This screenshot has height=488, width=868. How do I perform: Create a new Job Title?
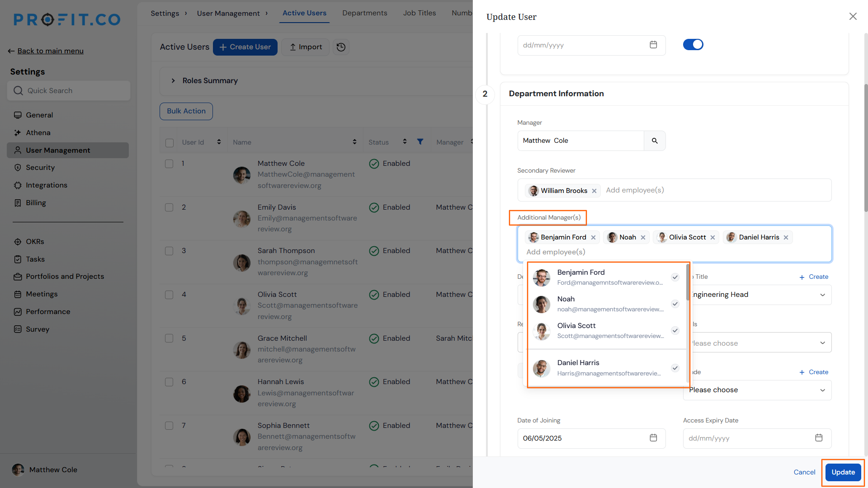[814, 277]
